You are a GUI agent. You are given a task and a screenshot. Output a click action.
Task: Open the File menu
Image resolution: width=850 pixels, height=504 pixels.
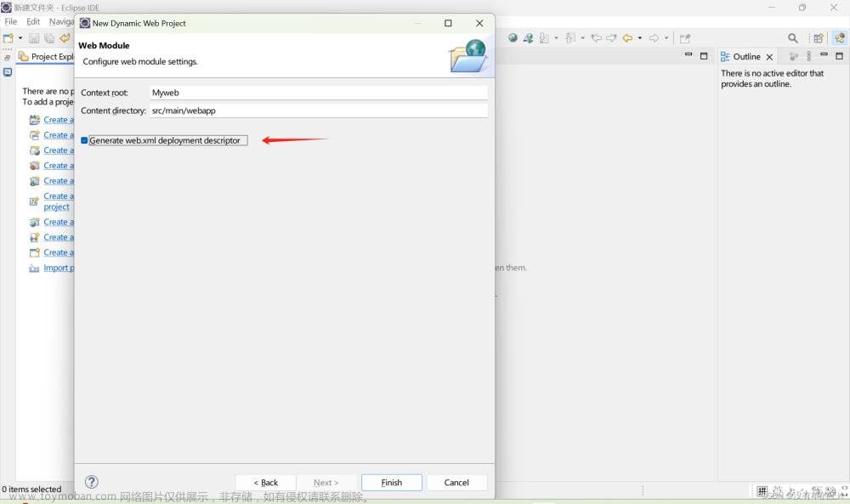click(11, 22)
